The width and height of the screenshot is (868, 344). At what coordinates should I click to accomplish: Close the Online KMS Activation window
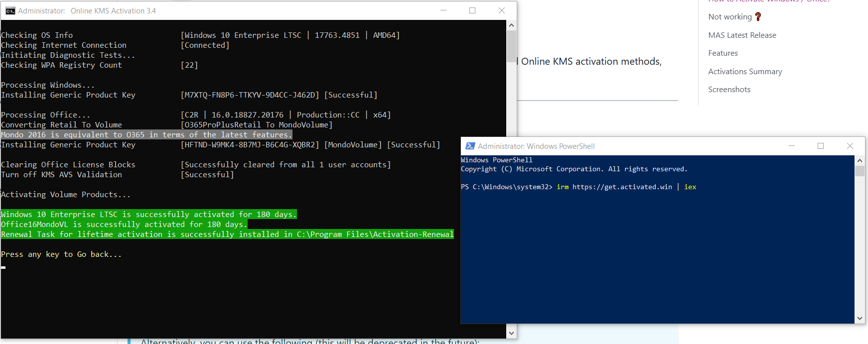coord(502,10)
